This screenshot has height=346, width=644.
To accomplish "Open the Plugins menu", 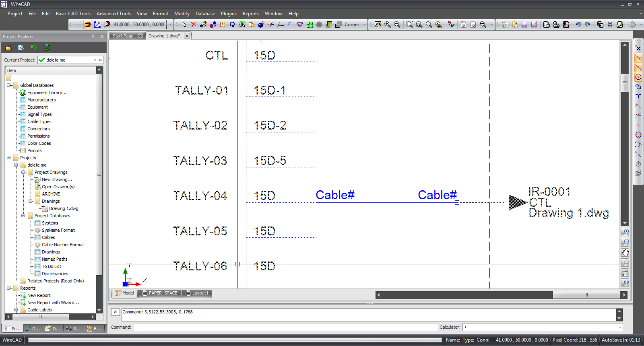I will 229,14.
